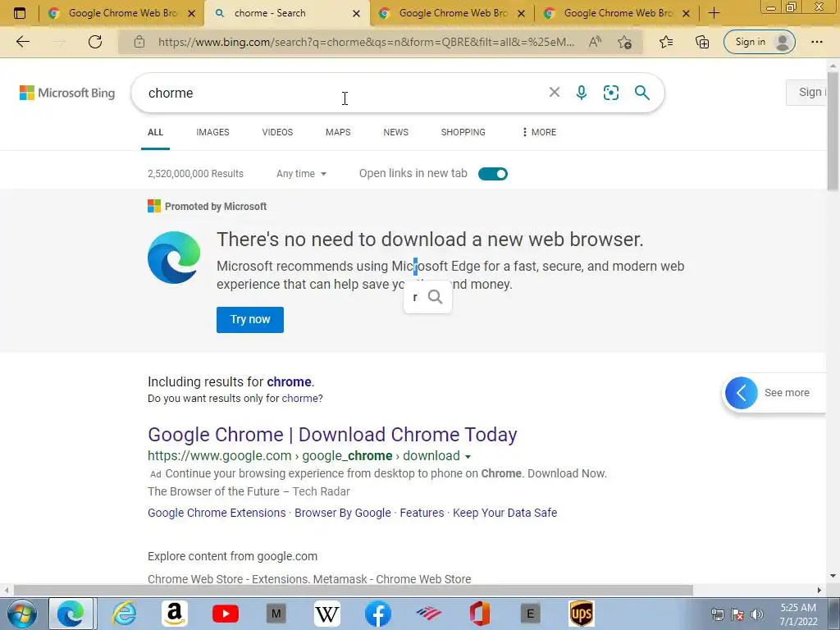Image resolution: width=840 pixels, height=630 pixels.
Task: Open Collections icon in toolbar
Action: pos(702,42)
